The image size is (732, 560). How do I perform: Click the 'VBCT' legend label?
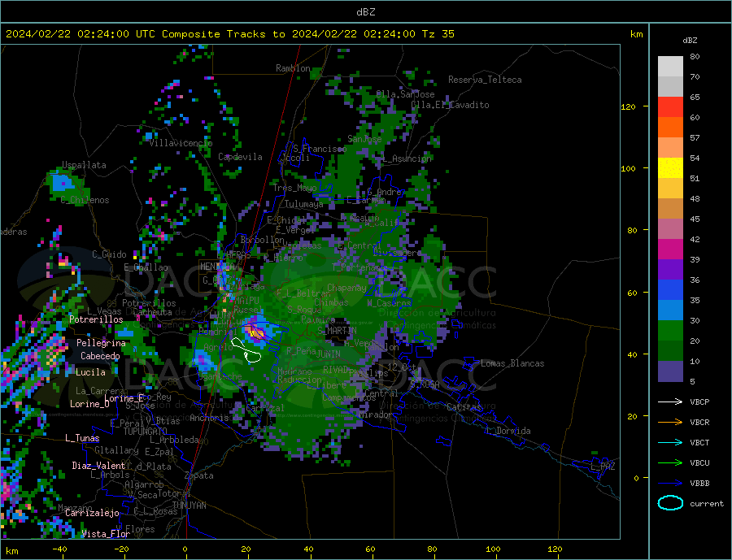click(x=699, y=442)
